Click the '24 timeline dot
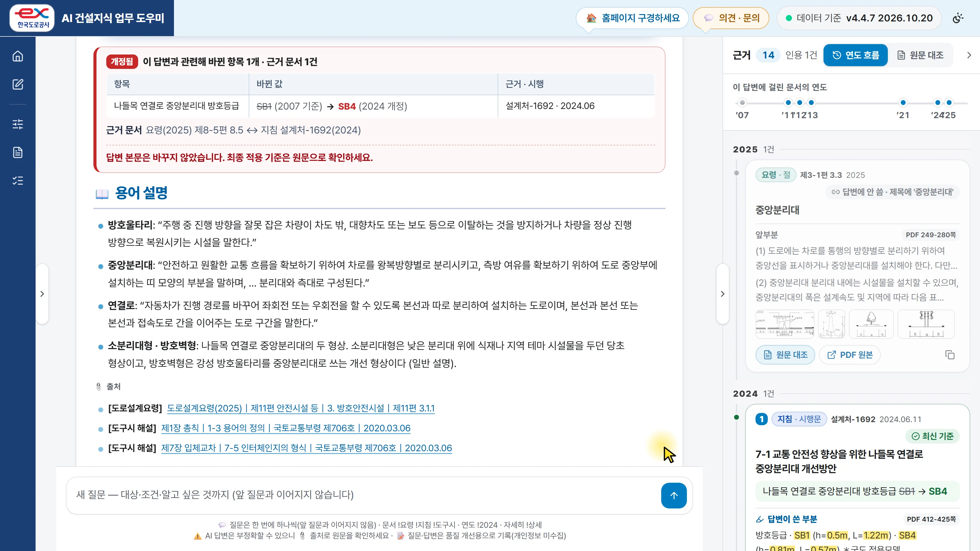The width and height of the screenshot is (980, 551). [938, 102]
